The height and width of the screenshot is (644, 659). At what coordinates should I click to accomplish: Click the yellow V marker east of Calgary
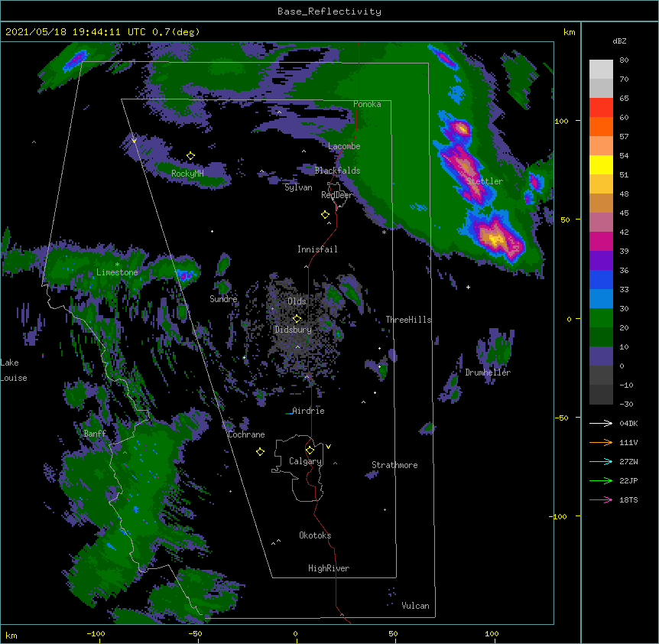point(328,447)
